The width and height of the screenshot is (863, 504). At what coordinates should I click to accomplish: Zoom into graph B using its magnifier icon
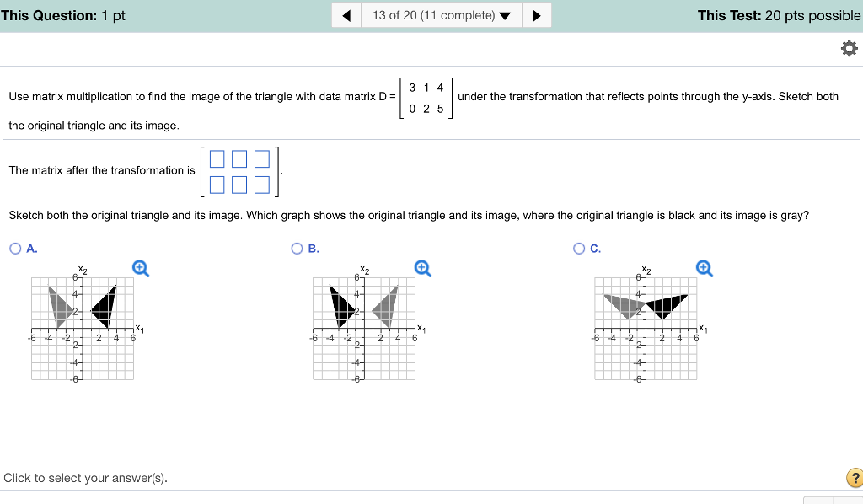pos(421,266)
